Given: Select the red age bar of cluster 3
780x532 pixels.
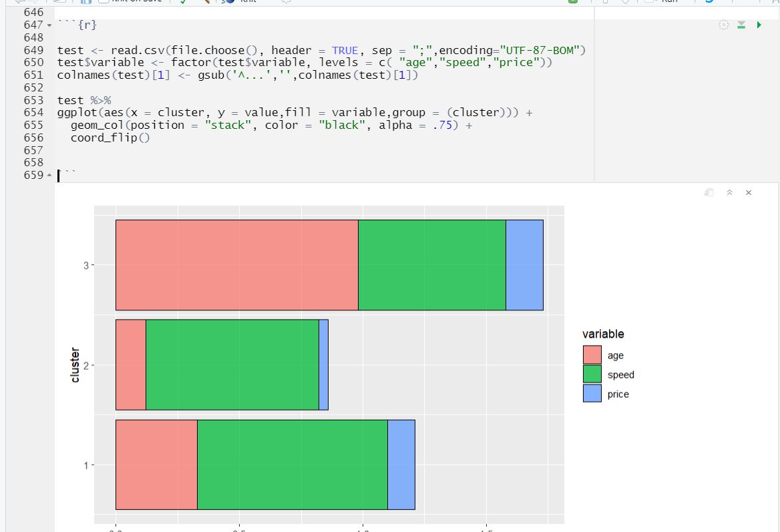Looking at the screenshot, I should [237, 265].
